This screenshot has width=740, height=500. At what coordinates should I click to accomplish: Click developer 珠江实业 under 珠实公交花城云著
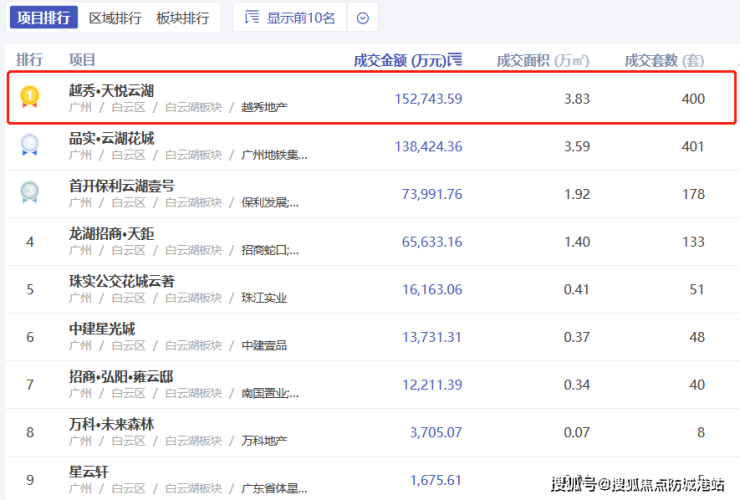point(264,298)
